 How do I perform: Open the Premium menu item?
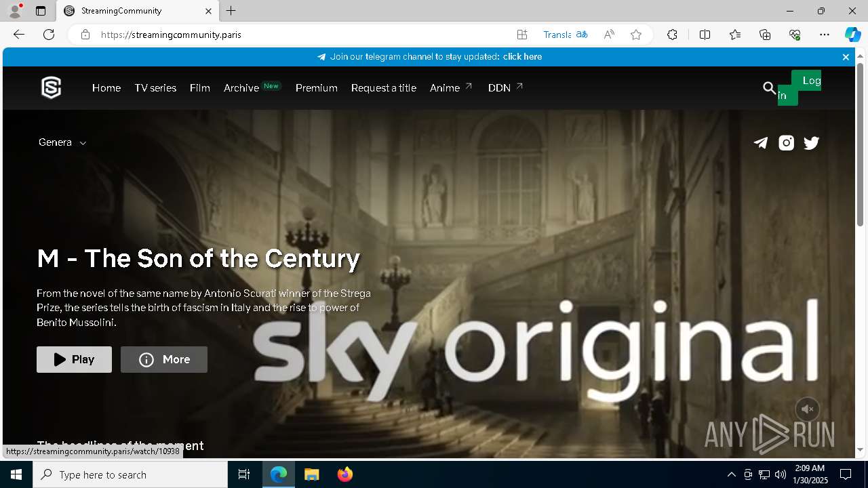click(x=317, y=87)
